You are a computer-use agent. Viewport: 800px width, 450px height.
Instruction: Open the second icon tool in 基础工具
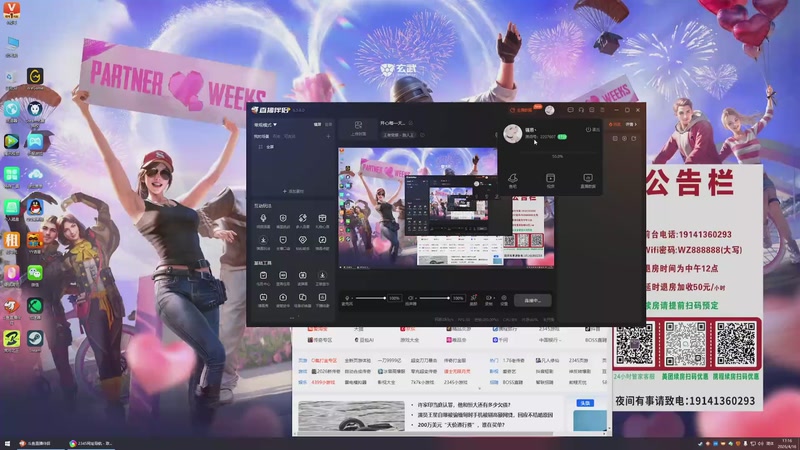(x=283, y=278)
